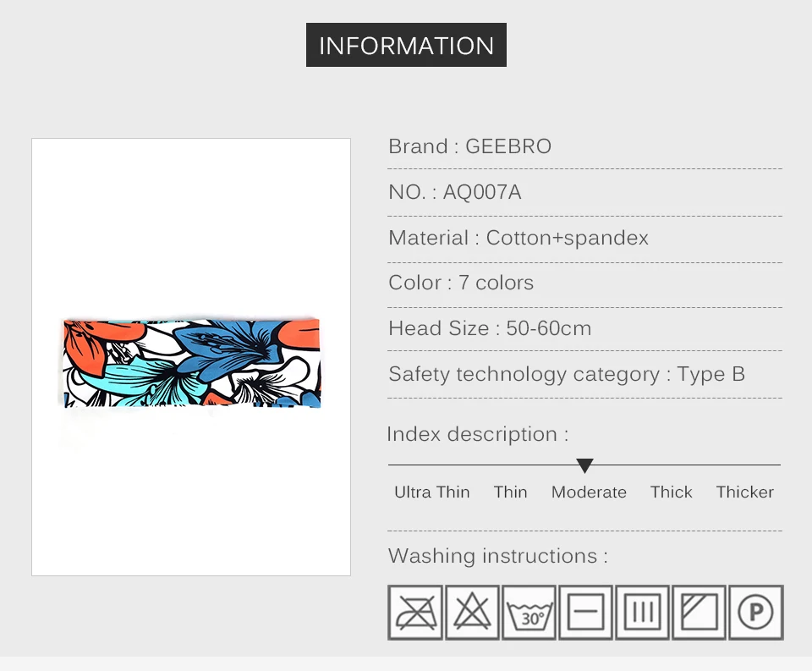Click the NO. : AQ007A item number
The height and width of the screenshot is (671, 812).
coord(455,192)
